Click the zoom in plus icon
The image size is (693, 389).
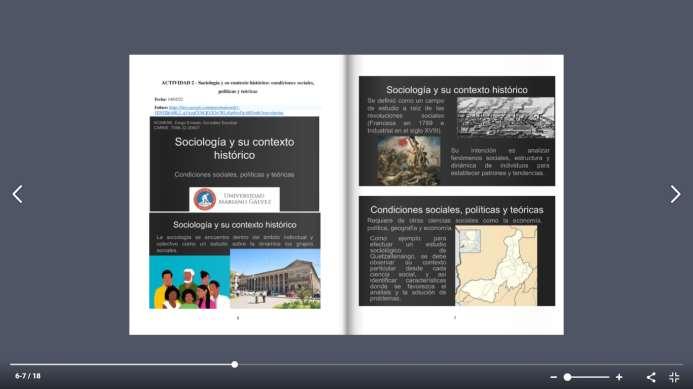619,377
